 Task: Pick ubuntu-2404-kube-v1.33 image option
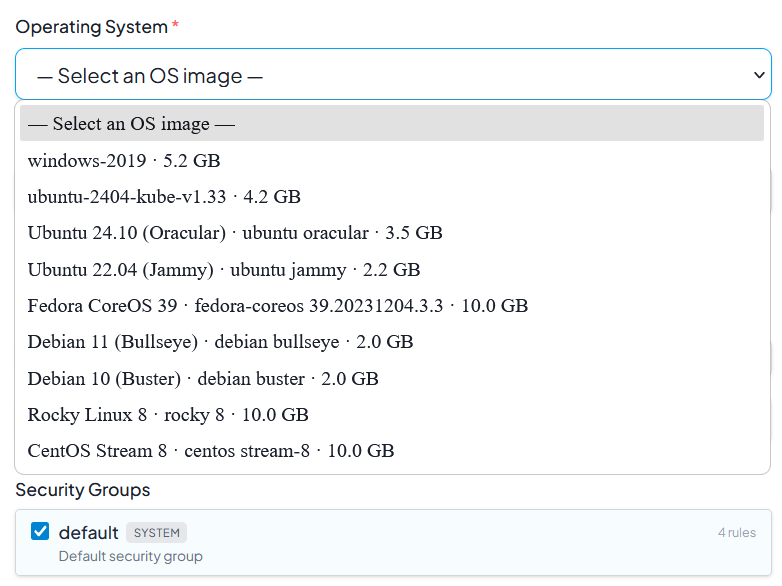tap(391, 196)
